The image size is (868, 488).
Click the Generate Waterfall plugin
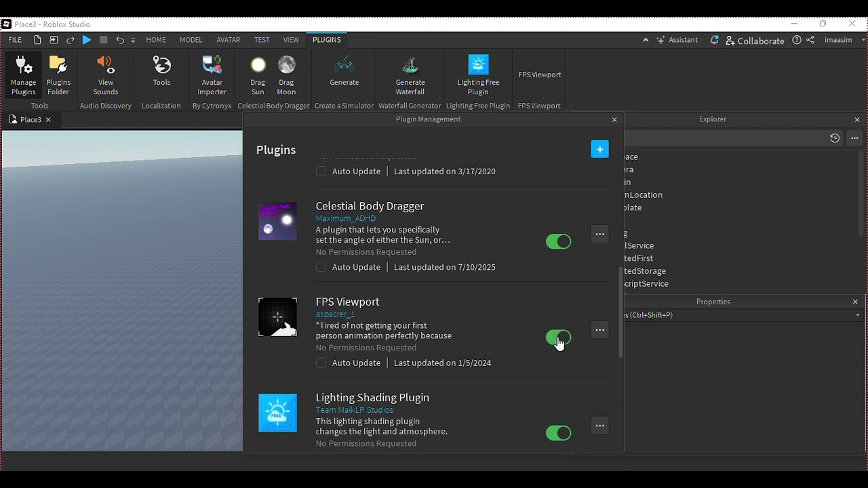pos(410,75)
